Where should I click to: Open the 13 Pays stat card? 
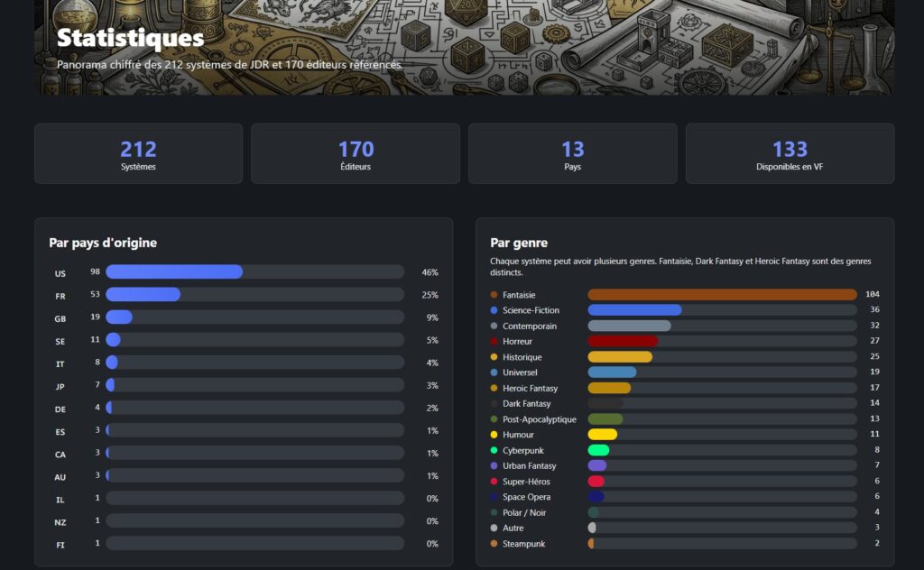(572, 154)
